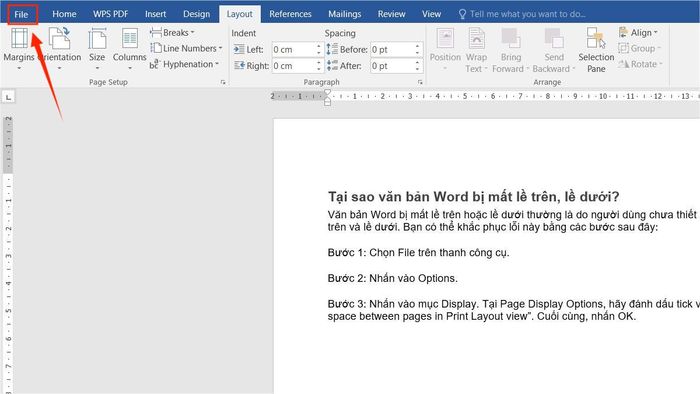The width and height of the screenshot is (700, 394).
Task: Click the Indent Right icon
Action: click(x=239, y=66)
